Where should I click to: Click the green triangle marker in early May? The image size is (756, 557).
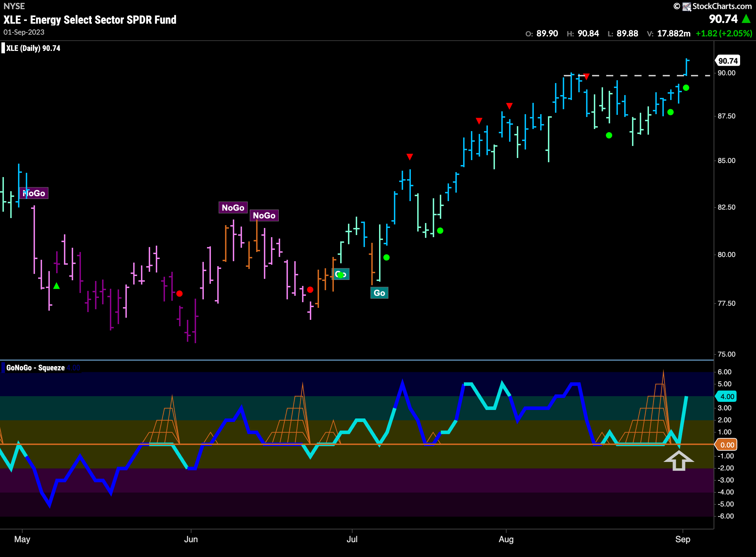(57, 286)
